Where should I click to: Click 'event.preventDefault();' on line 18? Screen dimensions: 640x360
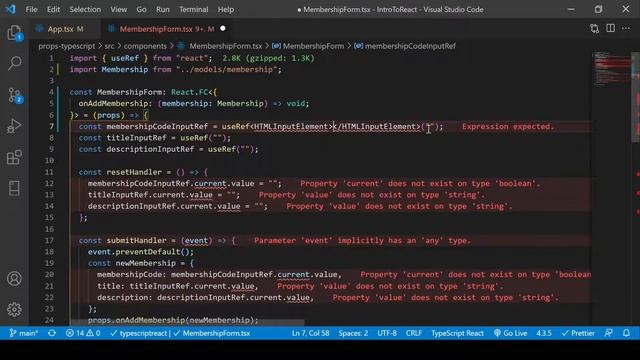point(141,252)
